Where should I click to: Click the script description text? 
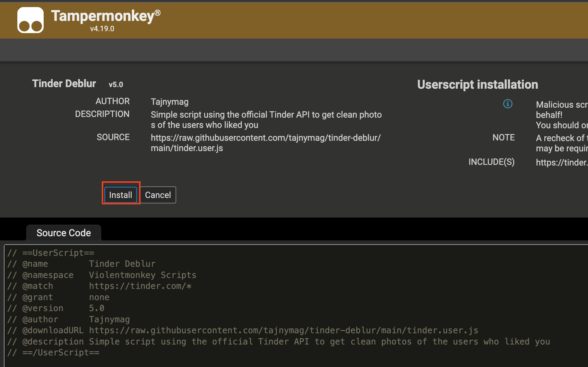click(x=266, y=120)
